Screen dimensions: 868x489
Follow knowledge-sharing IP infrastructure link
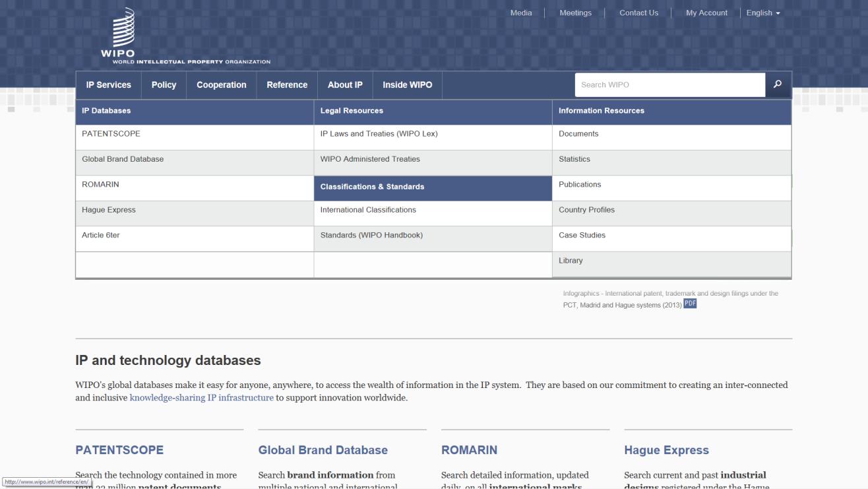click(x=201, y=398)
